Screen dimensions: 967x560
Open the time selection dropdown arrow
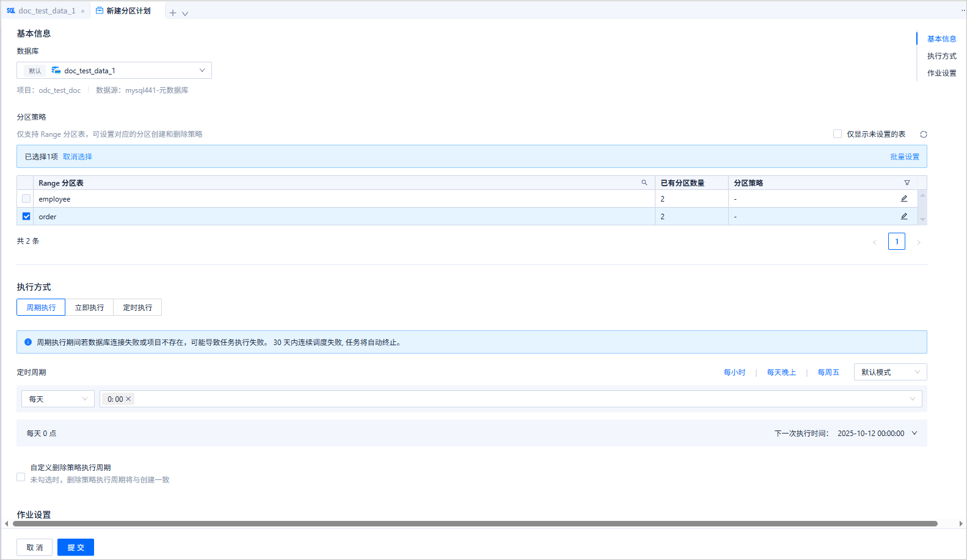(x=913, y=399)
